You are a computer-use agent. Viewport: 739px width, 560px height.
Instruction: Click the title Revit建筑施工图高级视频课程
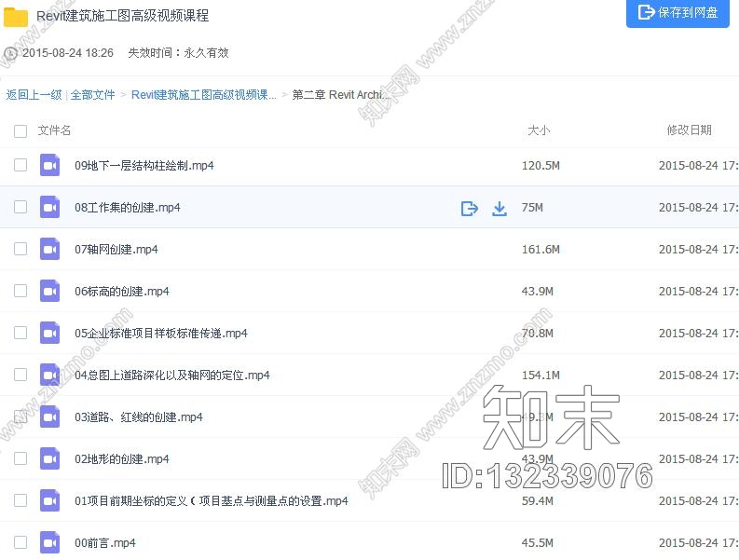(122, 16)
